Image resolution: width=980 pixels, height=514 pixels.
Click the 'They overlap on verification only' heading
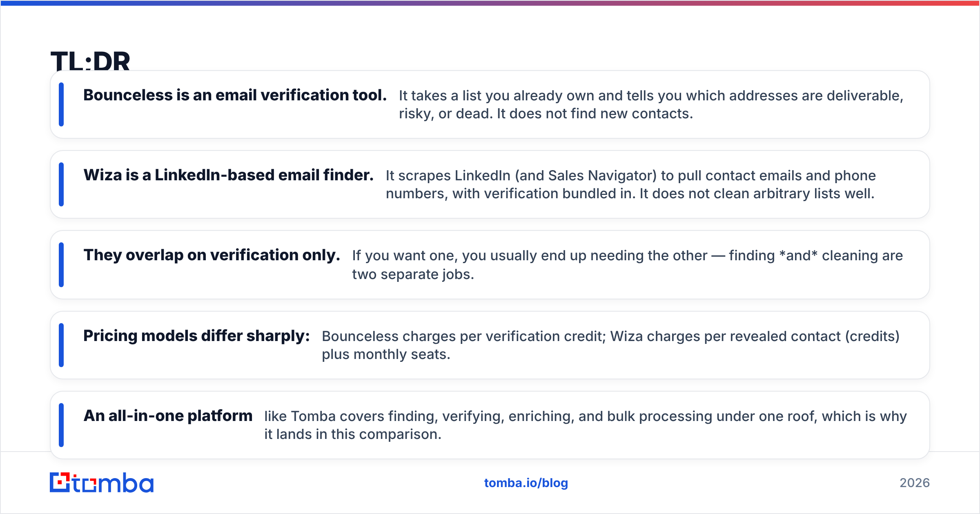(x=212, y=255)
